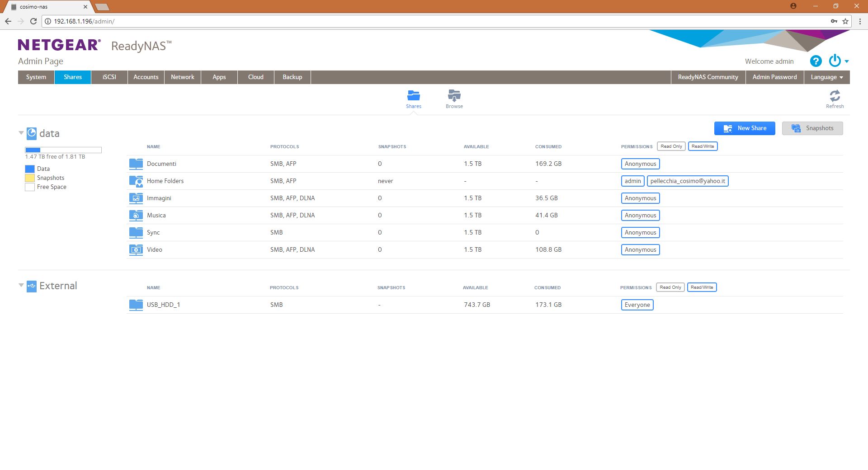Click the USB_HDD_1 folder icon
868x470 pixels.
click(x=136, y=305)
